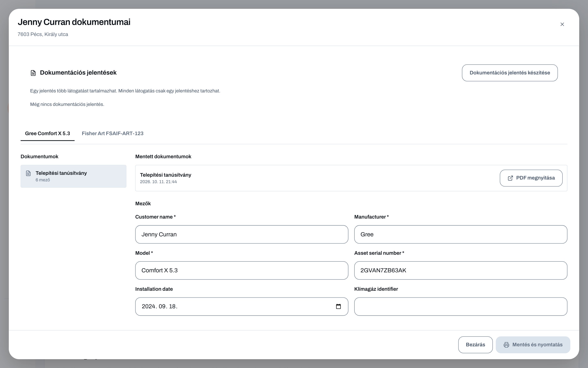Click the document icon beside Dokumentációs jelentések

33,73
